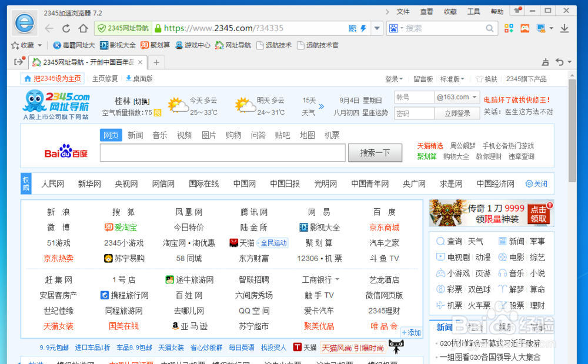The image size is (588, 364).
Task: Click the 立即登录 button
Action: click(457, 113)
